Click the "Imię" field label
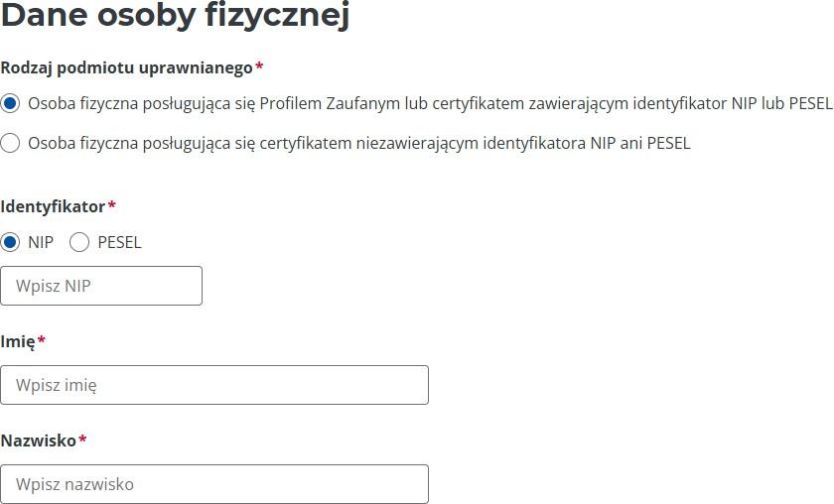The width and height of the screenshot is (834, 504). pyautogui.click(x=18, y=341)
